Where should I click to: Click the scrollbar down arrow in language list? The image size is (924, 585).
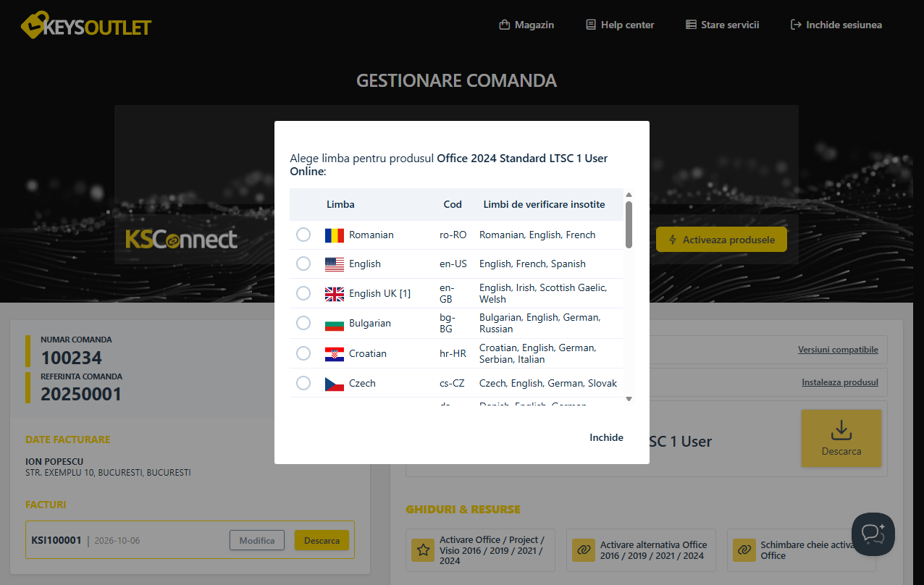click(629, 399)
